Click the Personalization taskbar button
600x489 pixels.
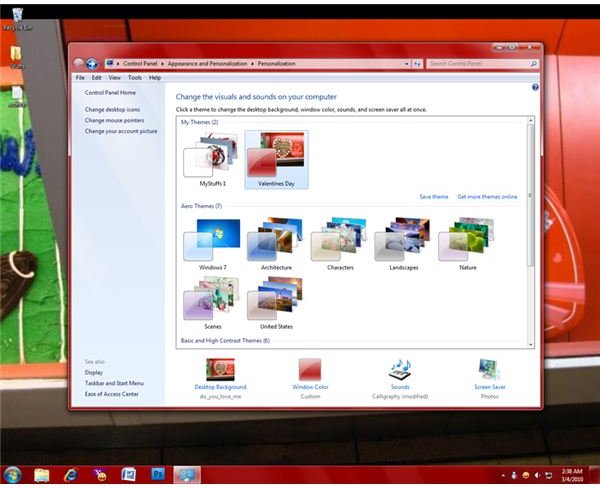tap(187, 475)
